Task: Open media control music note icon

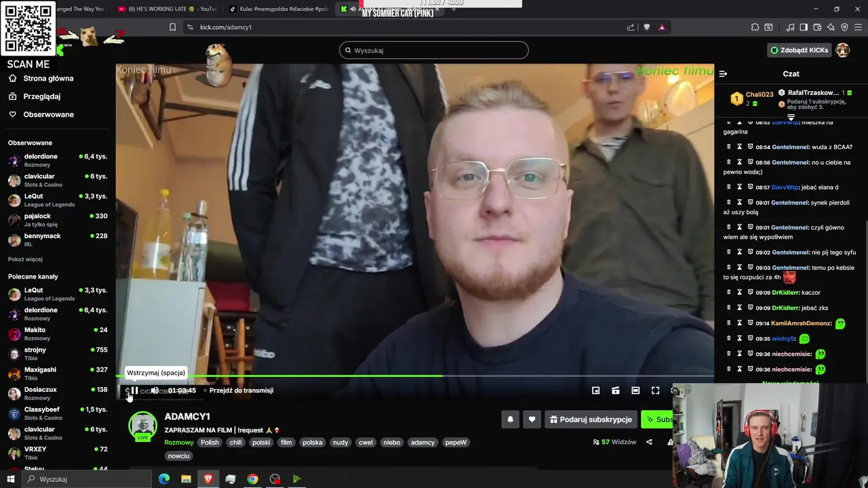Action: (x=790, y=27)
